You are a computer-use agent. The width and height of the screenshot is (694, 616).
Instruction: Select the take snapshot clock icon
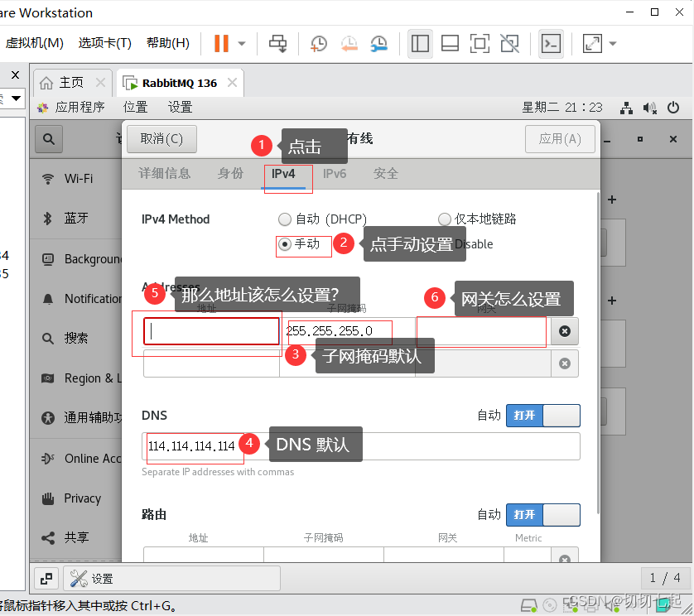318,43
